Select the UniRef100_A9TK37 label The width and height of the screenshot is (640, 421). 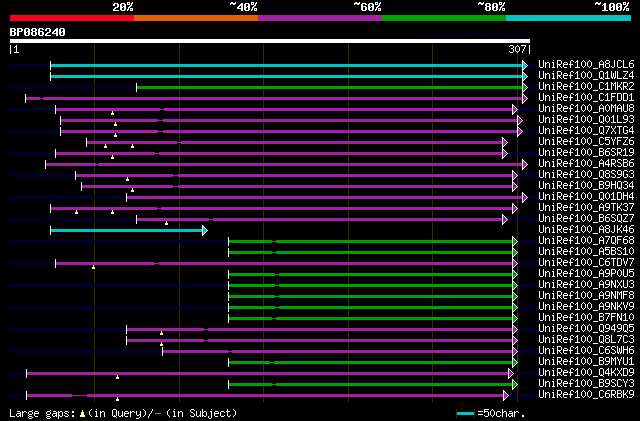tap(586, 207)
